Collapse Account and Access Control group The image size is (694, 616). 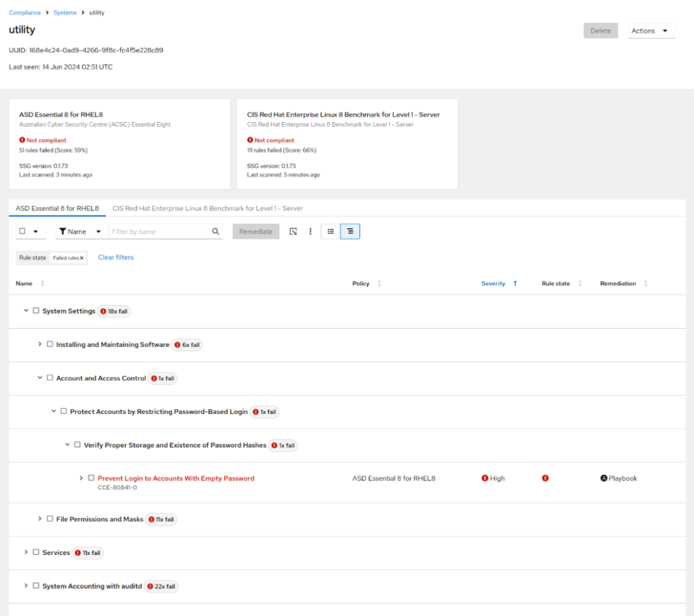(39, 377)
